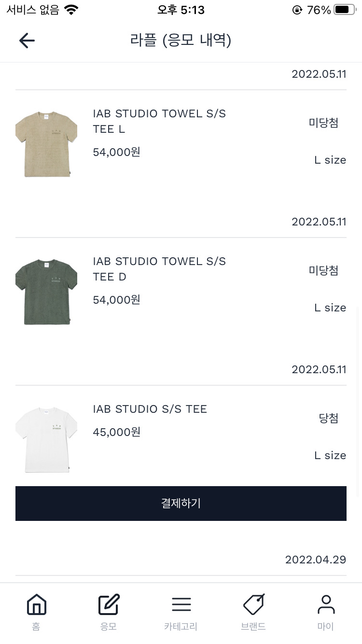
Task: Tap the back arrow icon
Action: click(27, 41)
